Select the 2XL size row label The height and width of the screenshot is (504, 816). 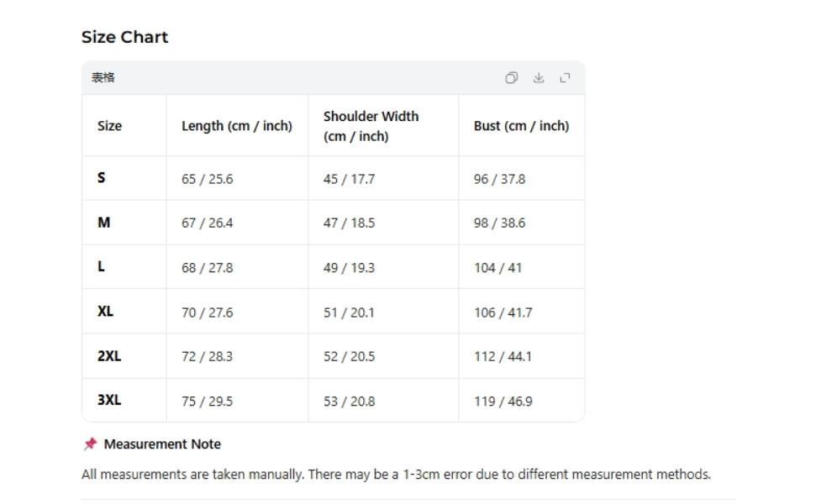click(x=109, y=356)
